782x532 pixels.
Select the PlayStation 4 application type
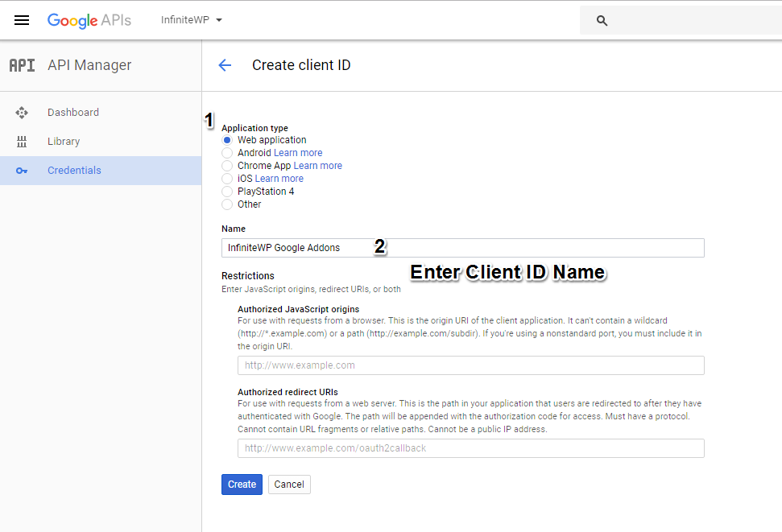pyautogui.click(x=227, y=192)
